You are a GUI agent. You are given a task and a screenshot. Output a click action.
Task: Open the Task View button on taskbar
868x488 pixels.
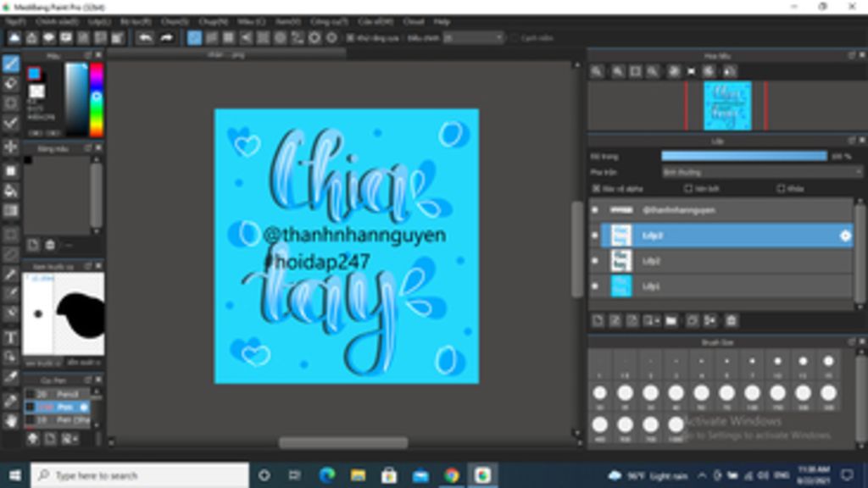point(294,475)
